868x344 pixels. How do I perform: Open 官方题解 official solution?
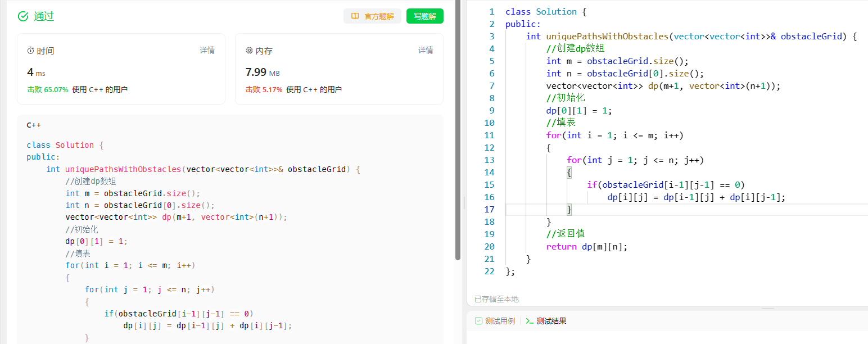pyautogui.click(x=372, y=16)
